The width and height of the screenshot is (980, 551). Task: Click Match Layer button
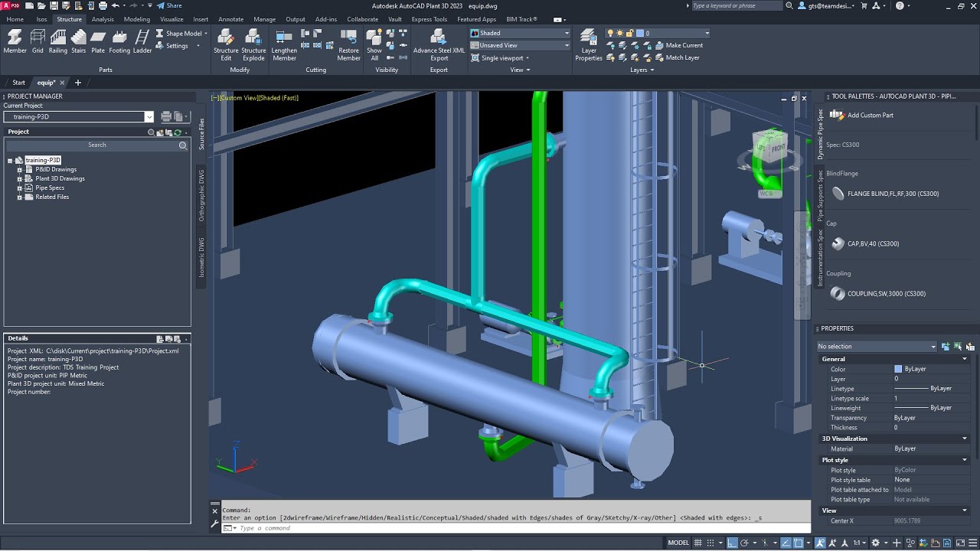677,57
